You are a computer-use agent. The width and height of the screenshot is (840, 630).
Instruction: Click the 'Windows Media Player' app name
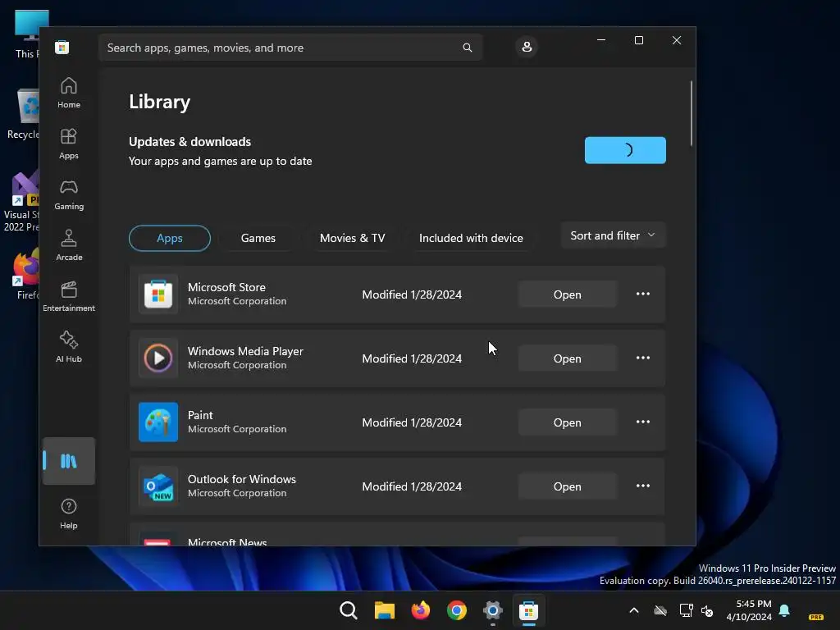(245, 351)
